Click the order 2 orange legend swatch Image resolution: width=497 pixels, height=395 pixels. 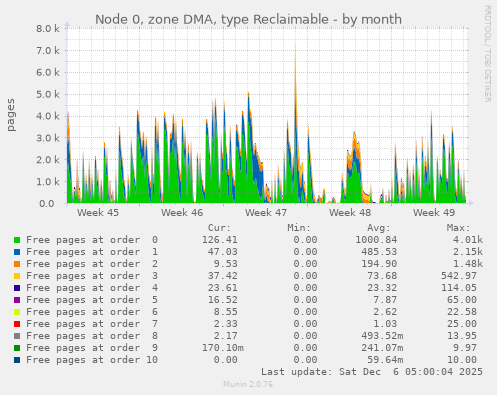click(17, 264)
